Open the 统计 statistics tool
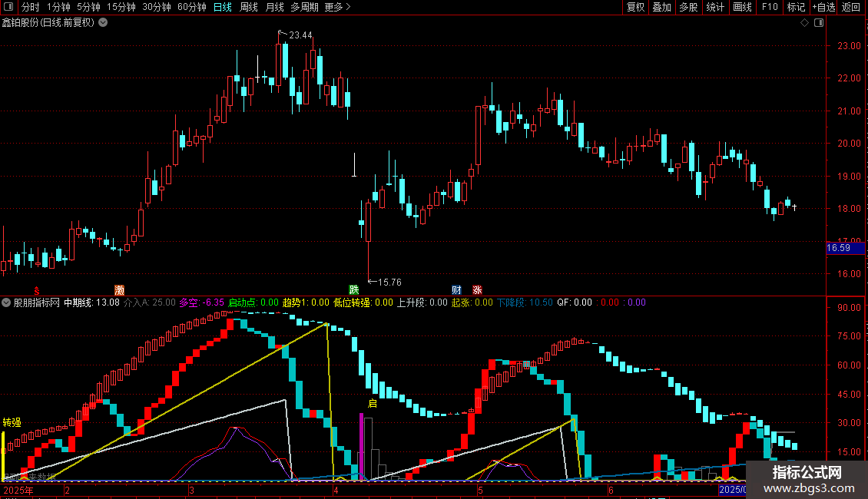 (x=714, y=7)
